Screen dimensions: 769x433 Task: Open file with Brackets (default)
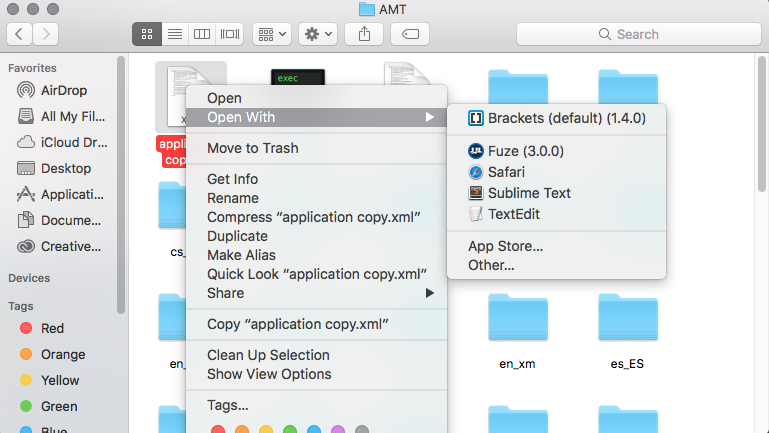click(x=557, y=118)
